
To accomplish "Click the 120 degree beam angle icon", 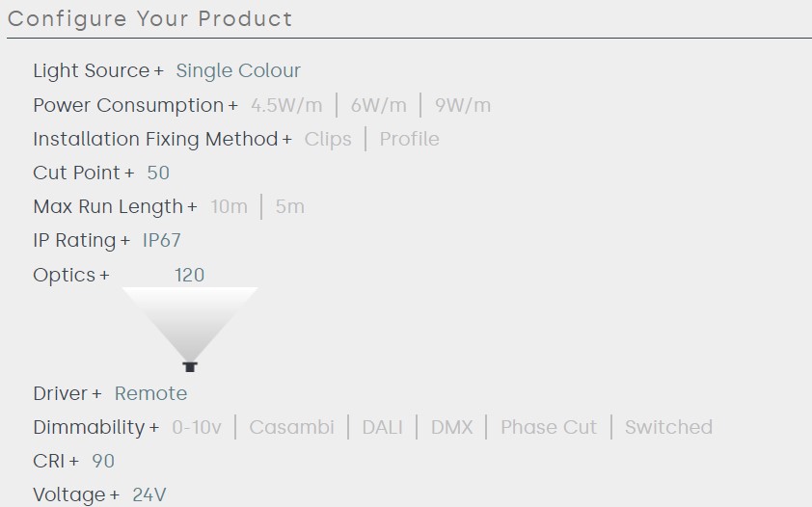I will [x=190, y=328].
